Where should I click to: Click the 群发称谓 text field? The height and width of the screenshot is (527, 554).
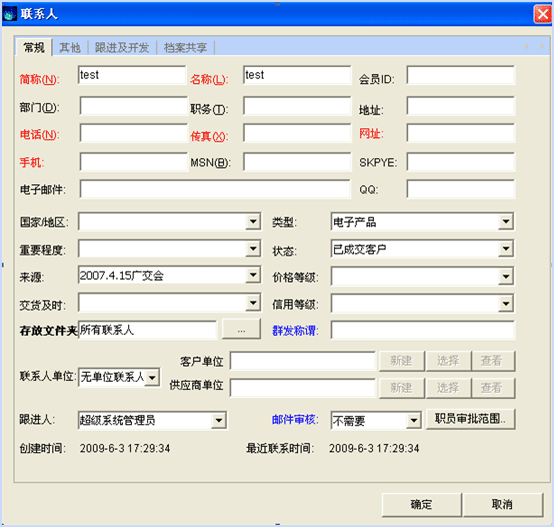pyautogui.click(x=423, y=330)
